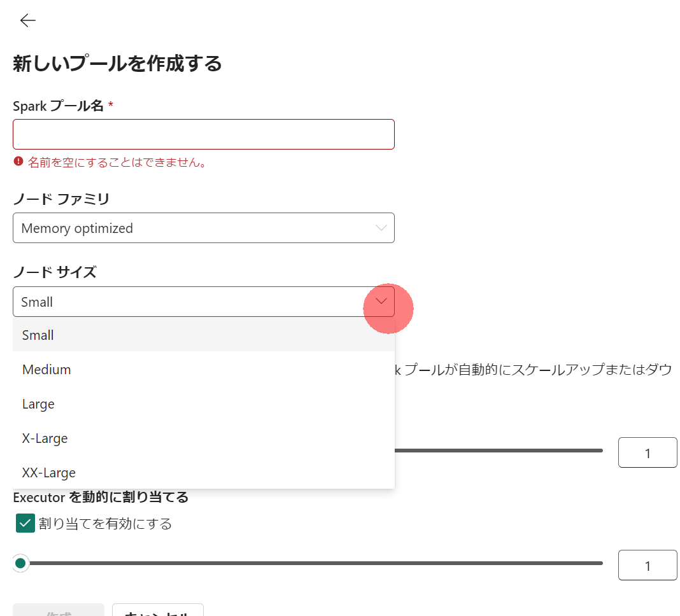Viewport: 680px width, 616px height.
Task: Click the 新しいプールを作成する heading
Action: point(117,64)
